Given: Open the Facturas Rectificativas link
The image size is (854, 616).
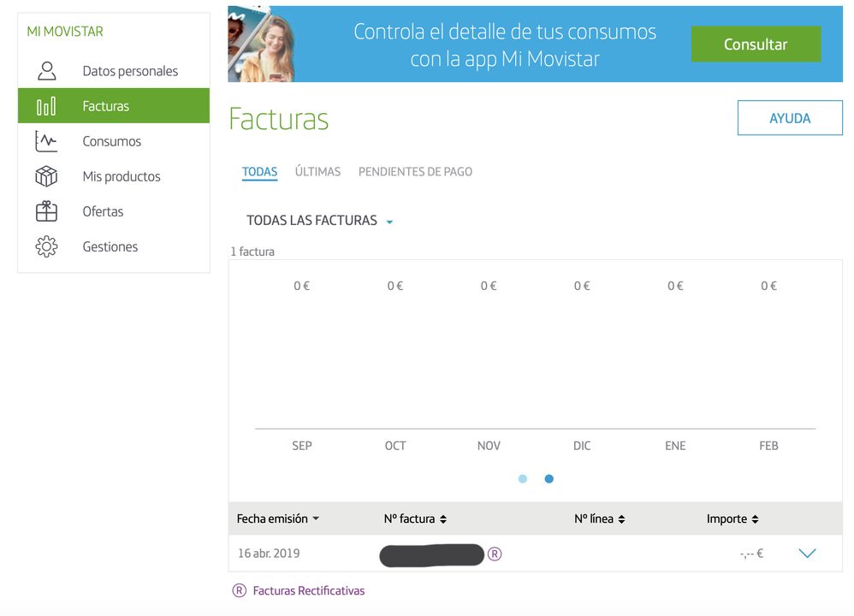Looking at the screenshot, I should pyautogui.click(x=309, y=590).
